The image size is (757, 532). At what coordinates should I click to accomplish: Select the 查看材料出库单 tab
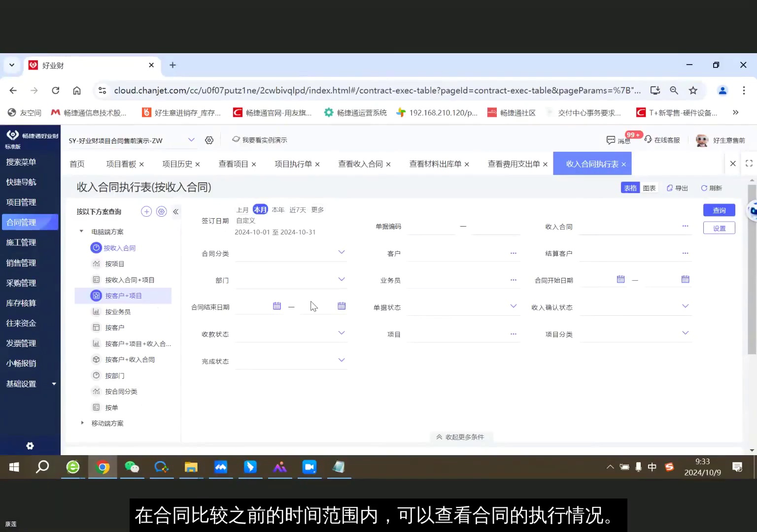[436, 164]
